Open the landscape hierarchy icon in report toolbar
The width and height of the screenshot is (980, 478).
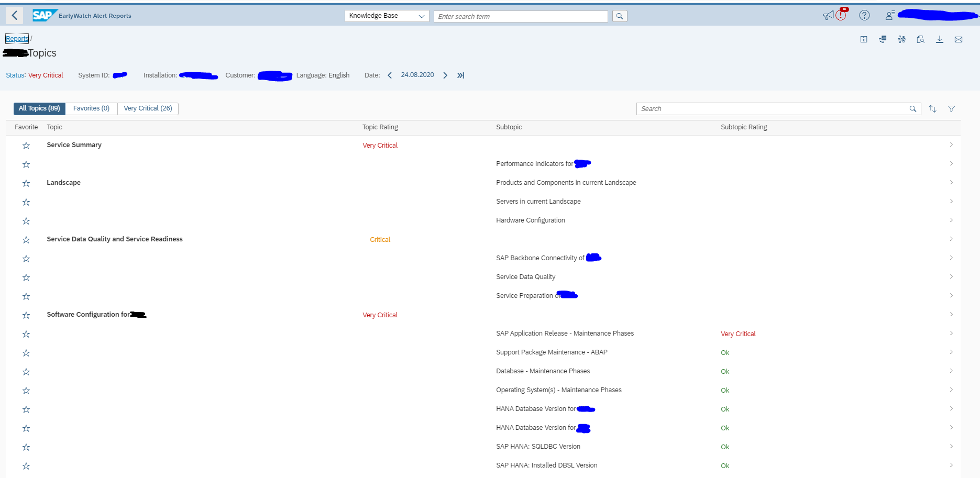pos(901,39)
